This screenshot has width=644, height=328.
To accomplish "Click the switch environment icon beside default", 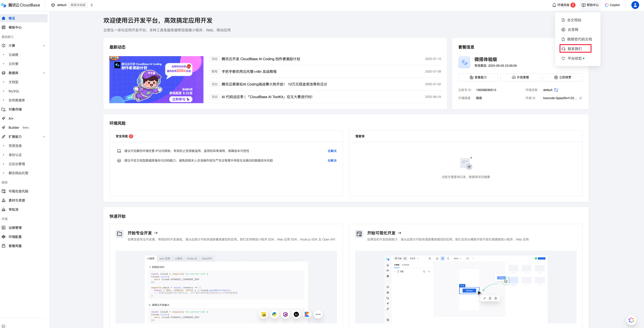I will point(556,90).
